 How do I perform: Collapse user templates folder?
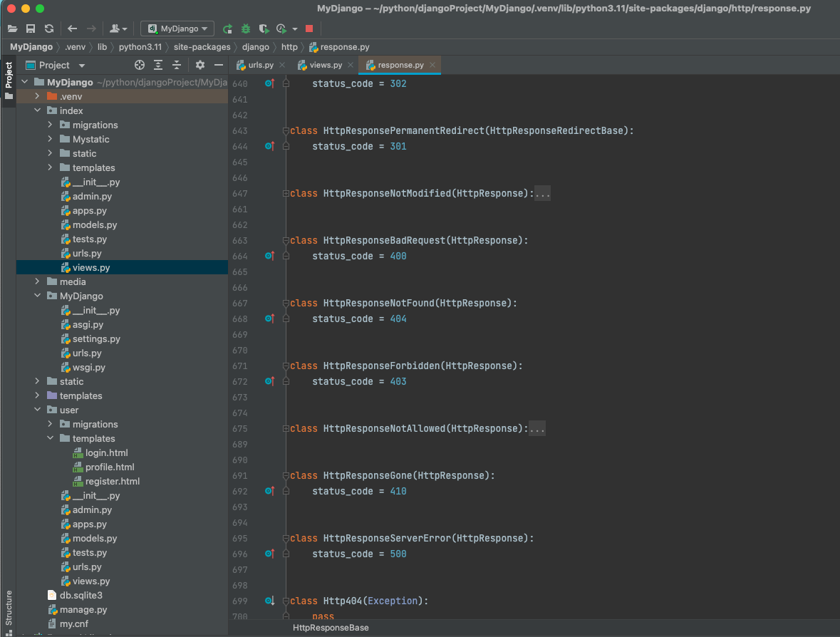[x=51, y=438]
